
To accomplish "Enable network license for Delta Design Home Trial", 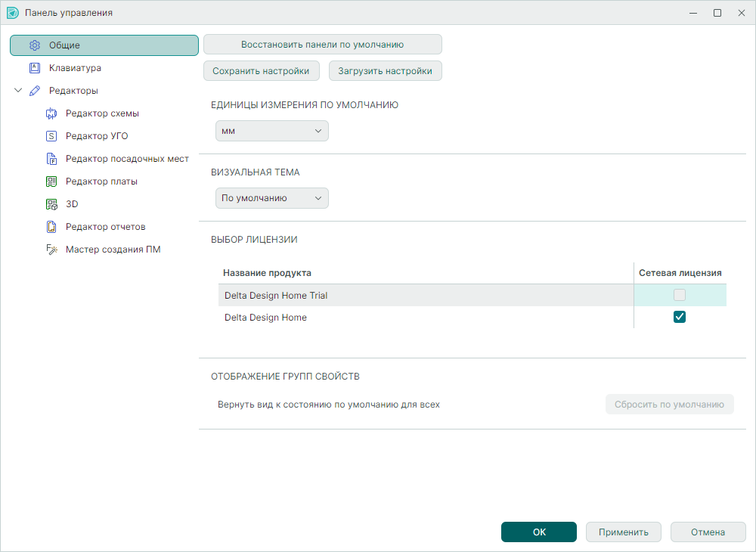I will pos(680,295).
